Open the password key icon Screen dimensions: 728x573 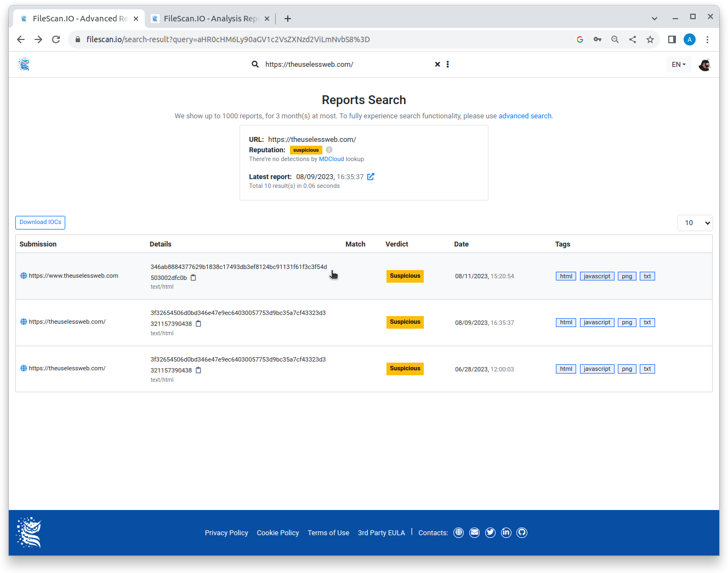tap(598, 39)
